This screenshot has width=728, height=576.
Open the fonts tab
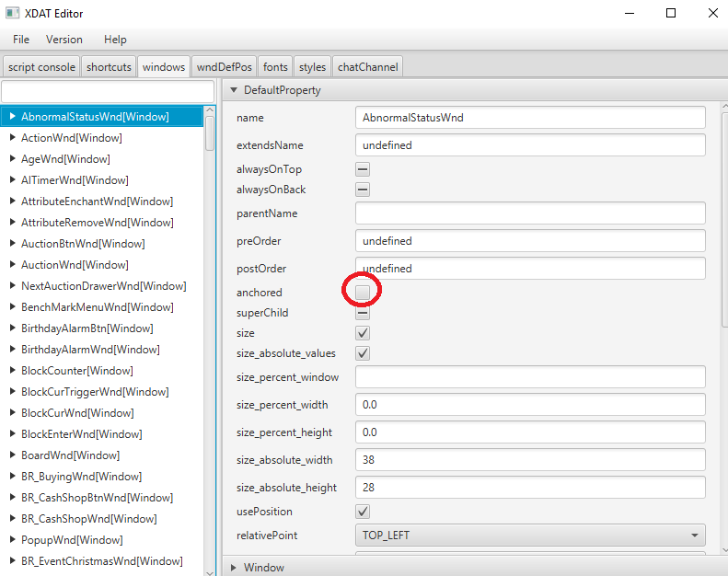[275, 67]
